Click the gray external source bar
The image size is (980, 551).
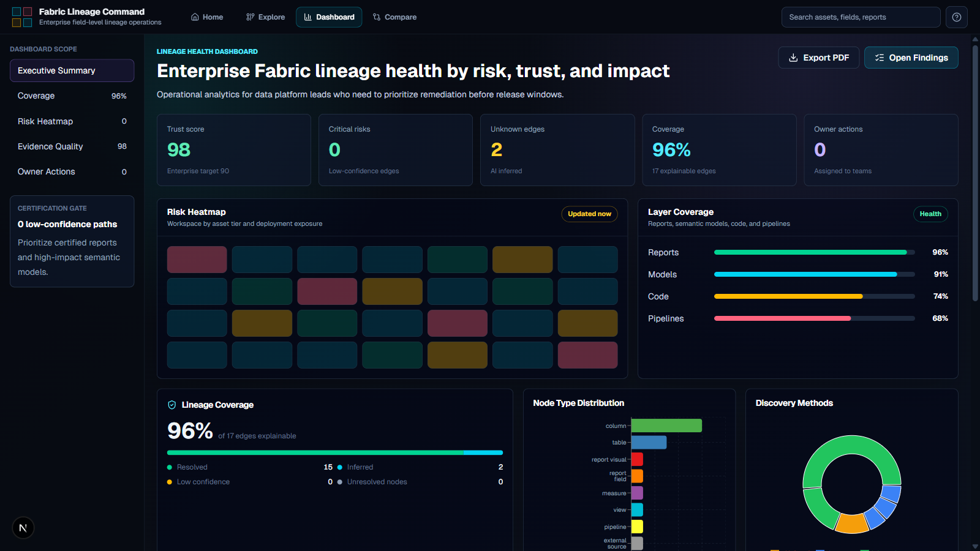tap(637, 543)
